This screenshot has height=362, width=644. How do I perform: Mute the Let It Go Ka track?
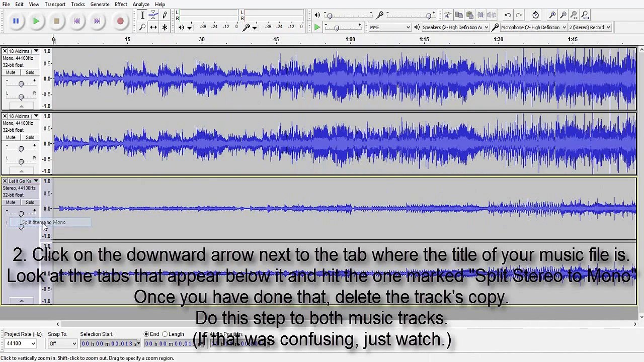pyautogui.click(x=11, y=202)
